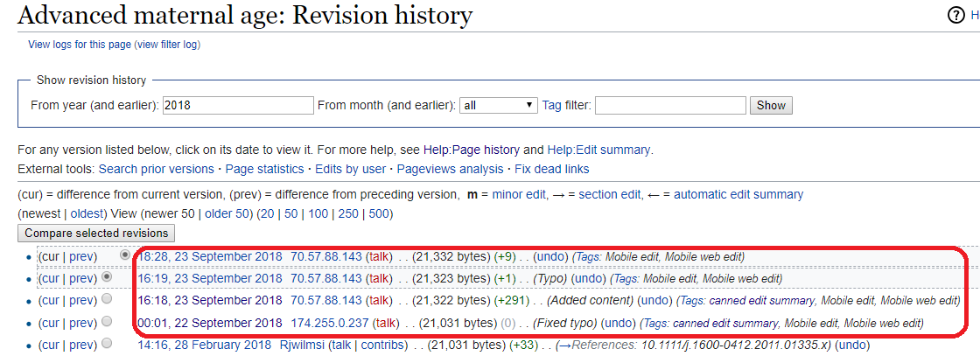Viewport: 980px width, 356px height.
Task: Open the minor edit help link
Action: pyautogui.click(x=519, y=194)
